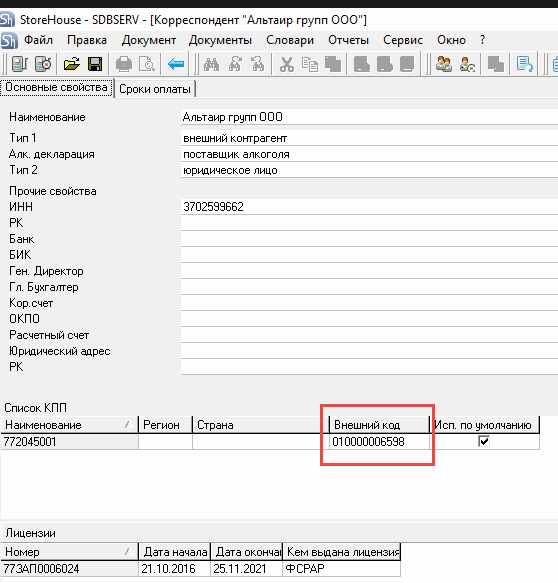Click the Наименование field with Альтаир групп ООО

pyautogui.click(x=369, y=117)
